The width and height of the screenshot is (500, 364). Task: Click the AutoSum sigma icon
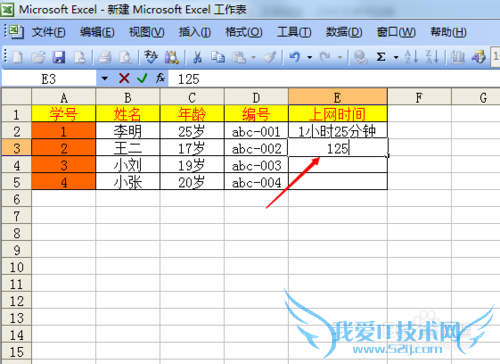(381, 57)
